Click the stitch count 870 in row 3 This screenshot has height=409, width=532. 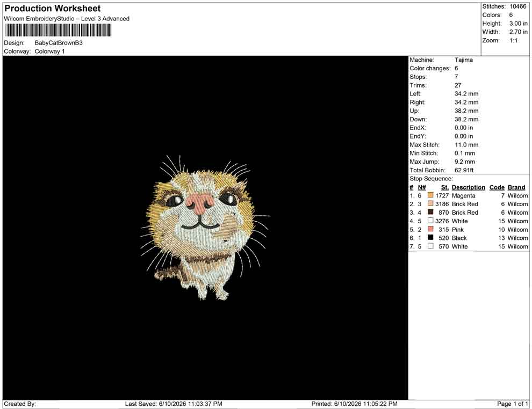pos(443,213)
